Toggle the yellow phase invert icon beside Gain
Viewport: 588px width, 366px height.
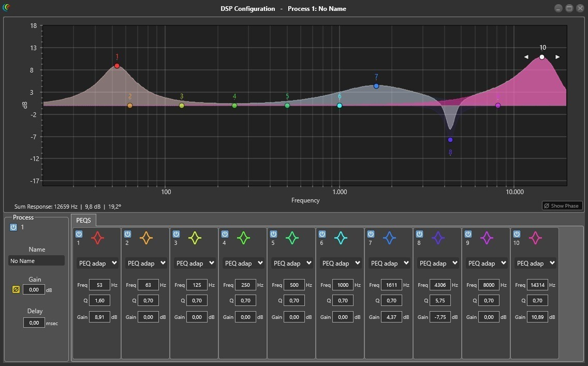coord(16,289)
